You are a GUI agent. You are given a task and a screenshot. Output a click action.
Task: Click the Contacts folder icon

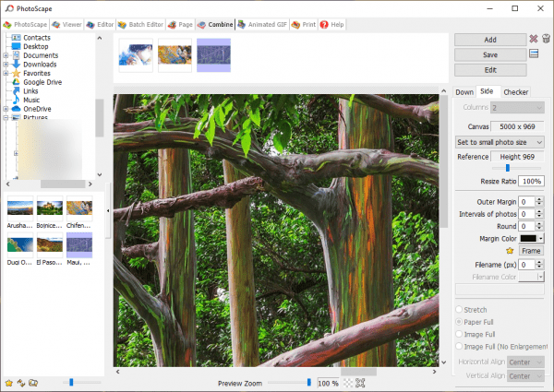16,38
